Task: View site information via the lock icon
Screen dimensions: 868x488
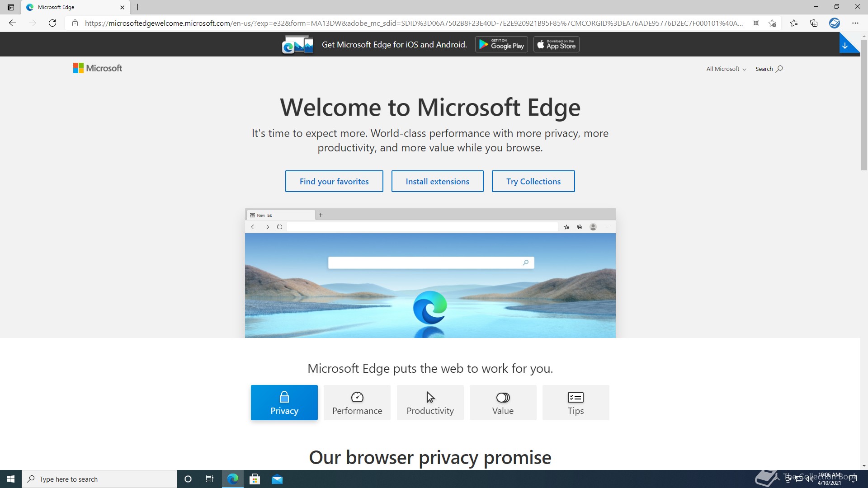Action: click(75, 23)
